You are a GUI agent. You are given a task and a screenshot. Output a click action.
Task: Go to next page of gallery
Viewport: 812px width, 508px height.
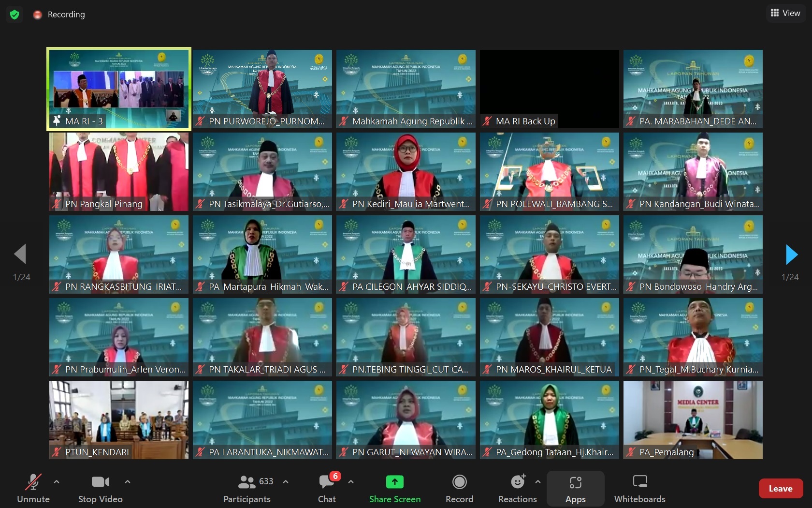tap(791, 254)
